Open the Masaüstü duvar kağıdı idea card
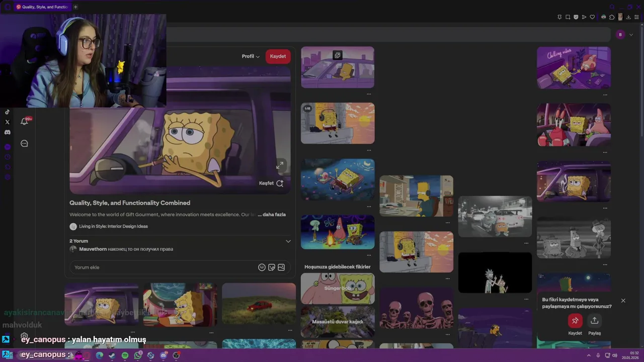 pos(338,322)
